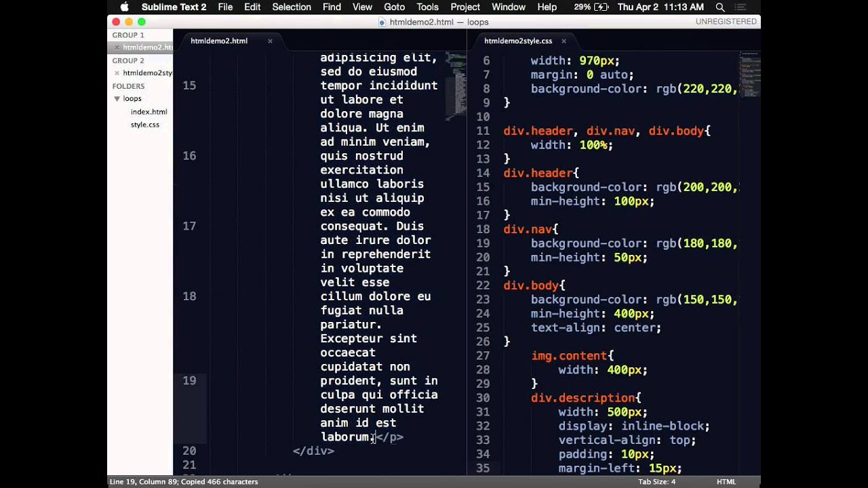Click the closing </div> tag on line 20

pos(313,451)
